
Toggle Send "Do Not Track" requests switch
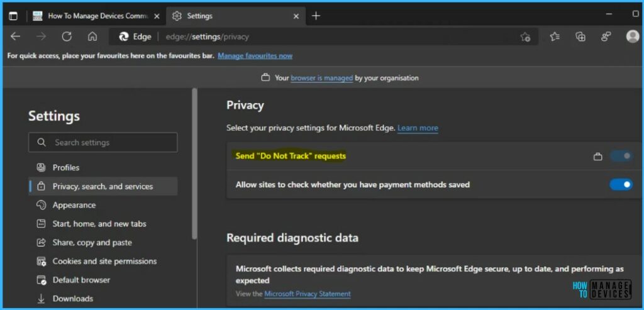tap(621, 156)
